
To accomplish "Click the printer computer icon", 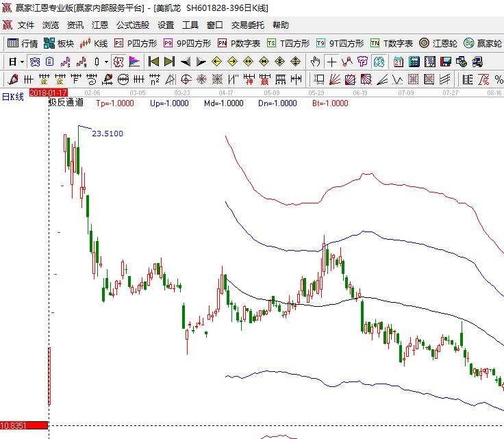I will (x=477, y=62).
